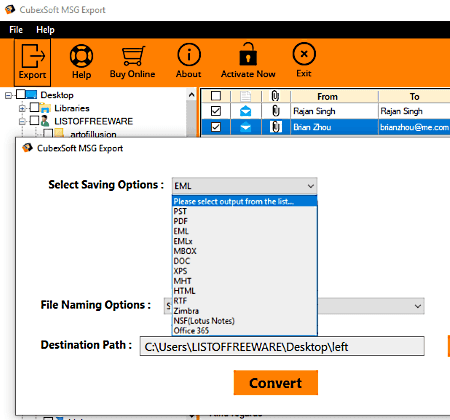Open the Help lifebuoy icon
The width and height of the screenshot is (450, 420).
point(81,56)
